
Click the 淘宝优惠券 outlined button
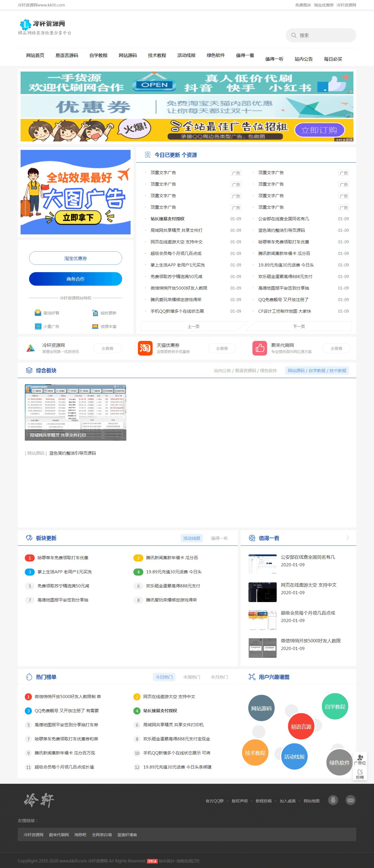point(76,258)
